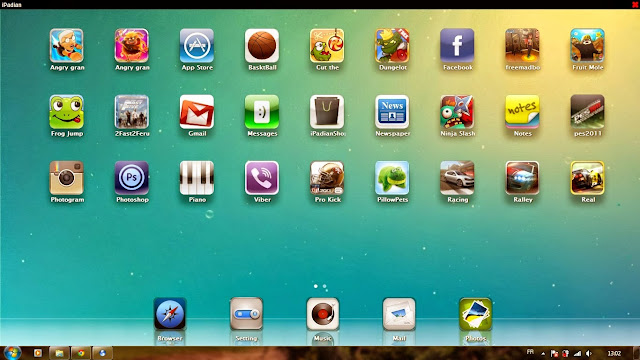Open the Photoshop app
640x360 pixels.
(x=131, y=178)
